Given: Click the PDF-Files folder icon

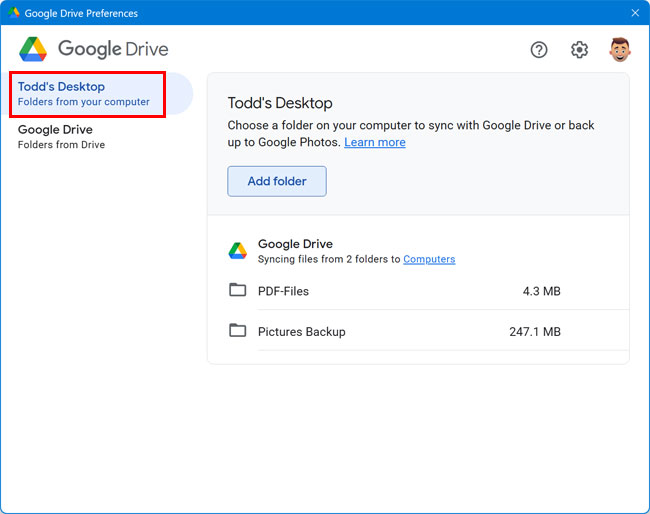Looking at the screenshot, I should [x=238, y=290].
